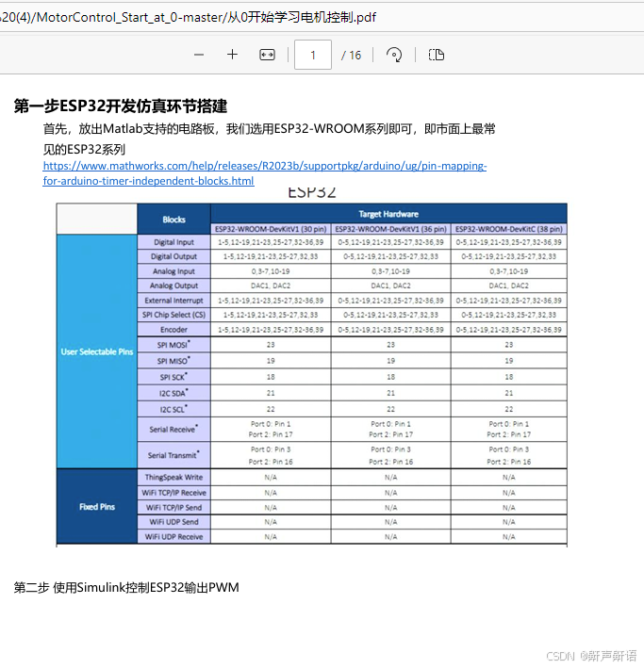
Task: Click the file path in the address bar
Action: tap(188, 17)
